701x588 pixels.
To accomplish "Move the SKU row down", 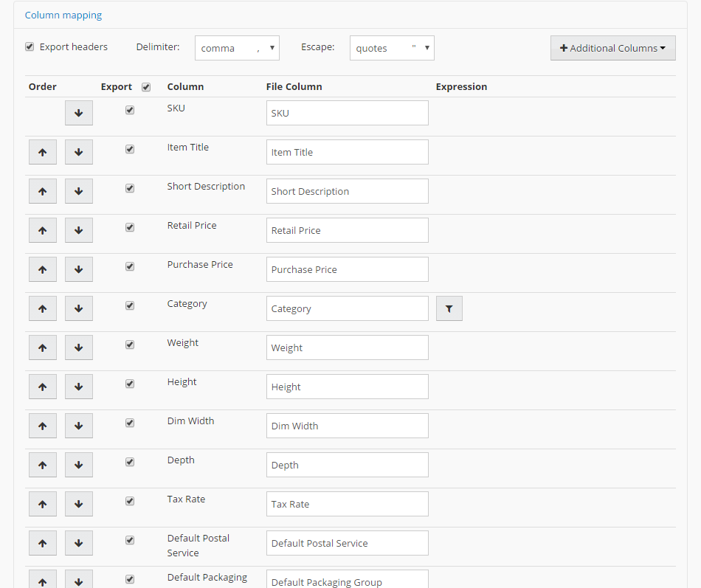I will pos(78,114).
